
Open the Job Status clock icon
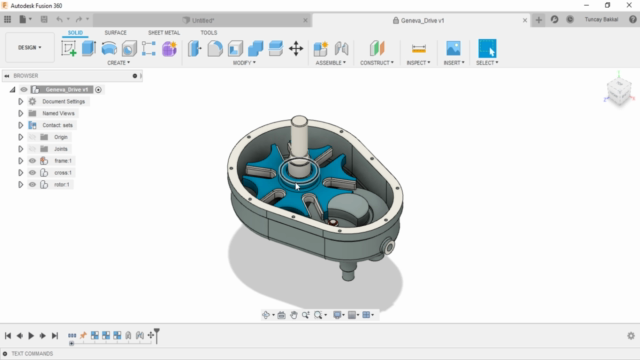point(570,19)
